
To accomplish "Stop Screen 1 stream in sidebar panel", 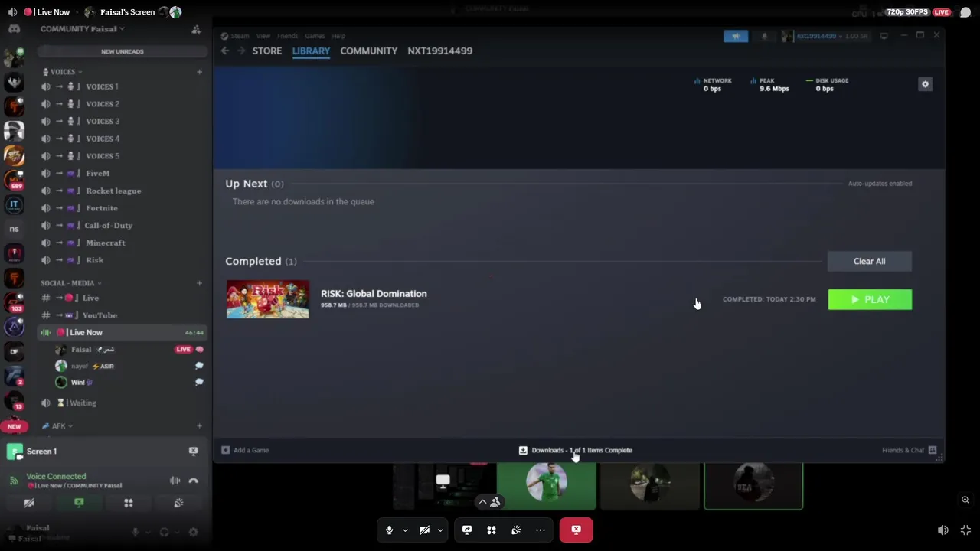I will coord(193,452).
